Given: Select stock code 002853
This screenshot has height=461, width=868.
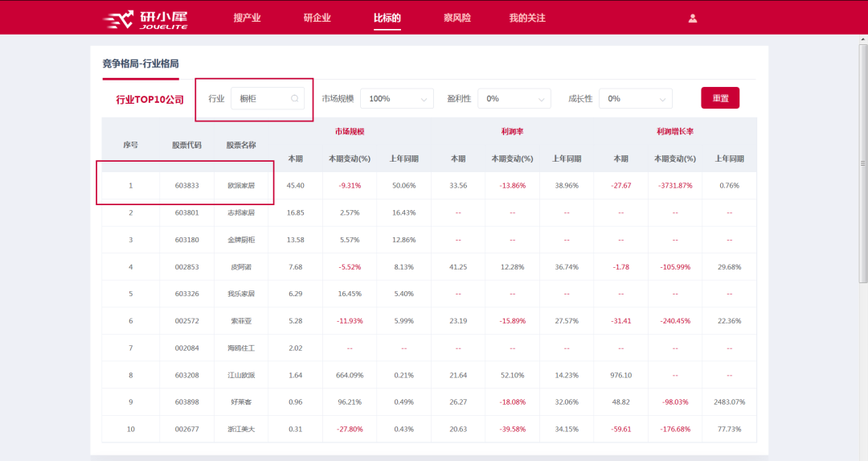Looking at the screenshot, I should pyautogui.click(x=186, y=267).
